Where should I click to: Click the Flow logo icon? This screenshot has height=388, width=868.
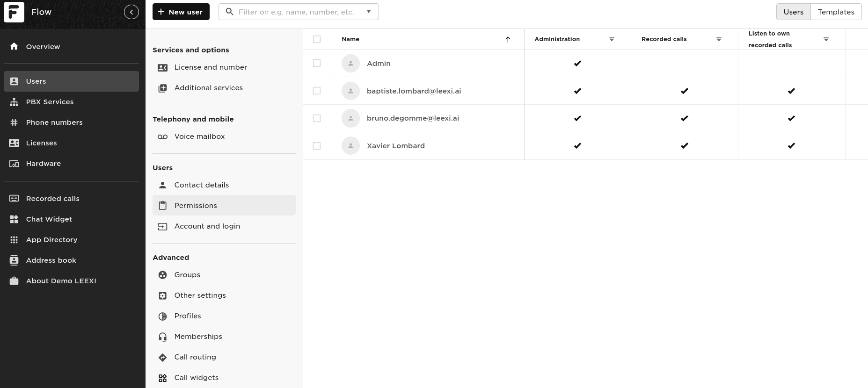click(14, 12)
